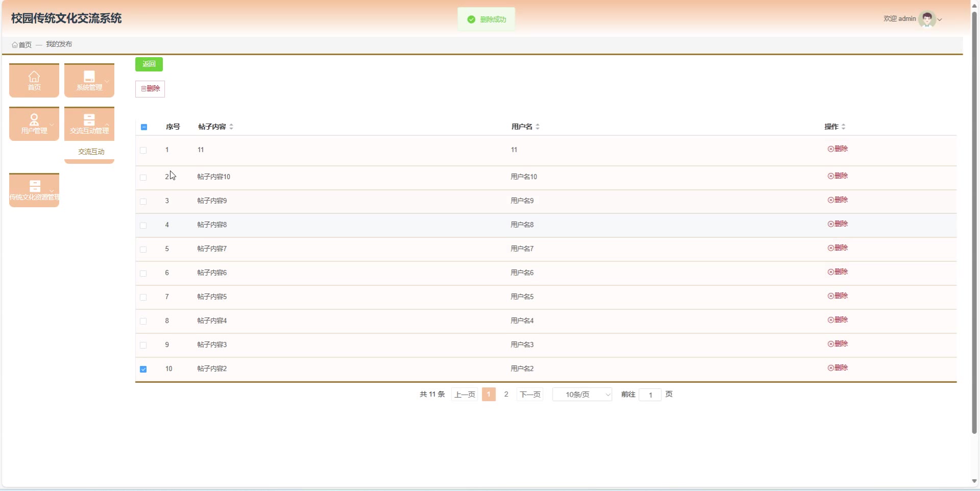Open the 系统管理 sidebar tile
Screen dimensions: 980x491
[x=89, y=80]
